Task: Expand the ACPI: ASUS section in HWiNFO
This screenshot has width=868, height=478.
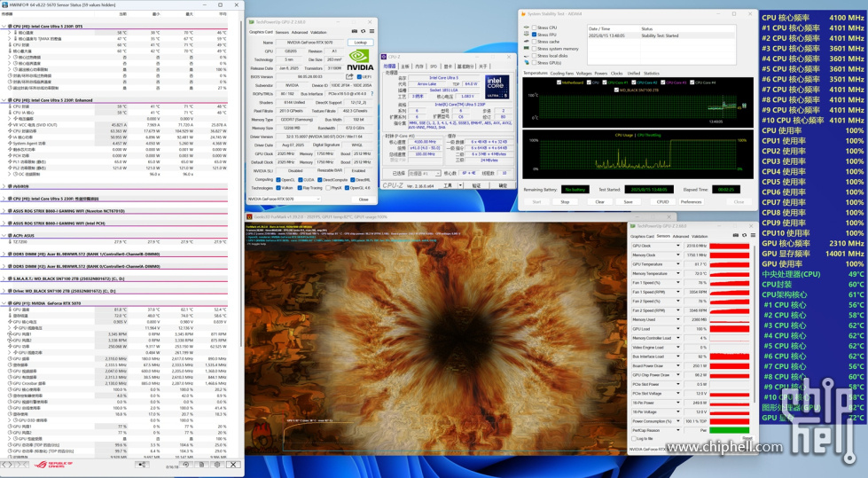Action: [x=4, y=235]
